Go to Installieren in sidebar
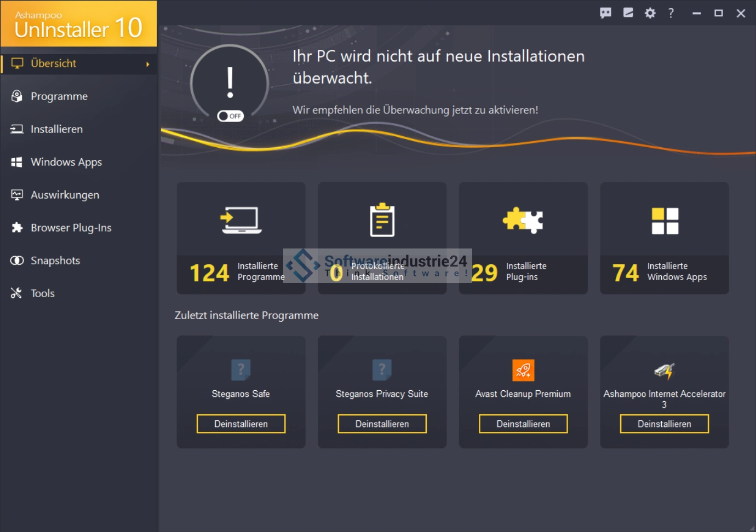 point(56,129)
